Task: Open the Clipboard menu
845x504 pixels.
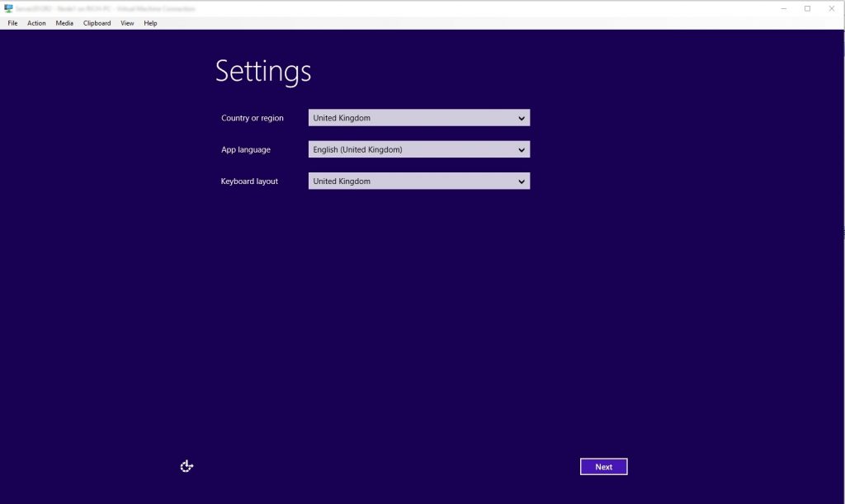Action: coord(97,23)
